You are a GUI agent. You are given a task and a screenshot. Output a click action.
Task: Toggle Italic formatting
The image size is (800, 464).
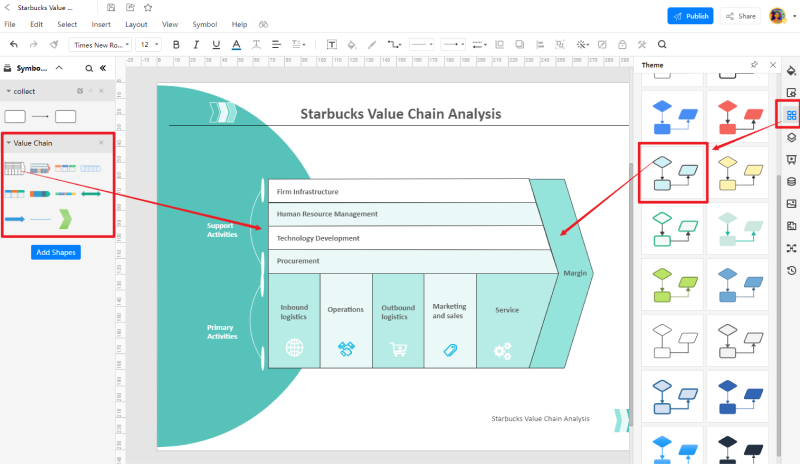pyautogui.click(x=196, y=44)
